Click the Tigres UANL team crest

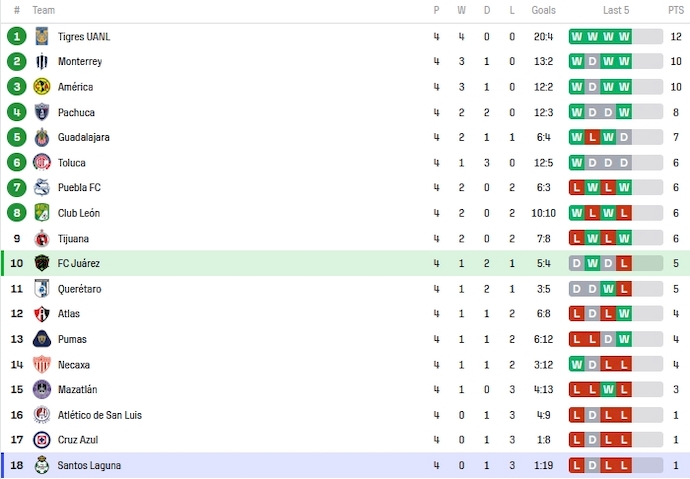(x=42, y=37)
